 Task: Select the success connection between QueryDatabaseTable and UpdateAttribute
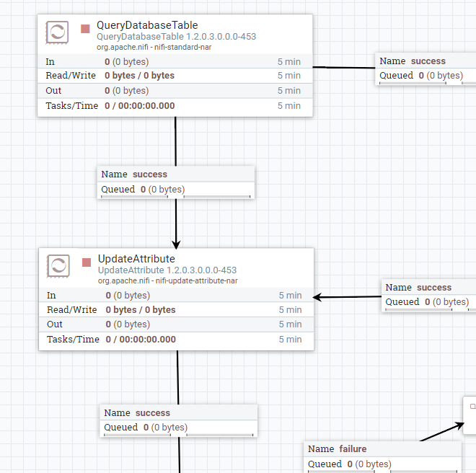click(176, 182)
